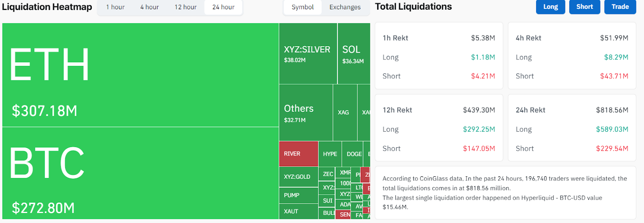The width and height of the screenshot is (644, 223).
Task: Open the XYZ:SILVER heatmap block
Action: (x=308, y=54)
